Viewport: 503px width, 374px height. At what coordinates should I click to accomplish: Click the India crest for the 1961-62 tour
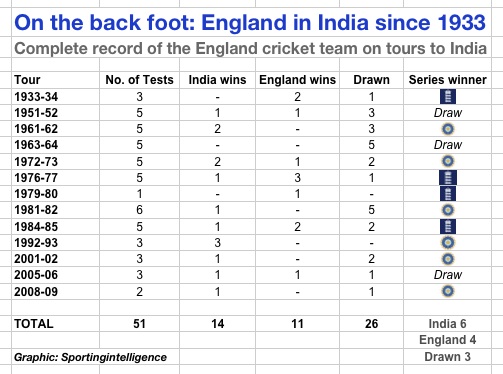coord(448,129)
